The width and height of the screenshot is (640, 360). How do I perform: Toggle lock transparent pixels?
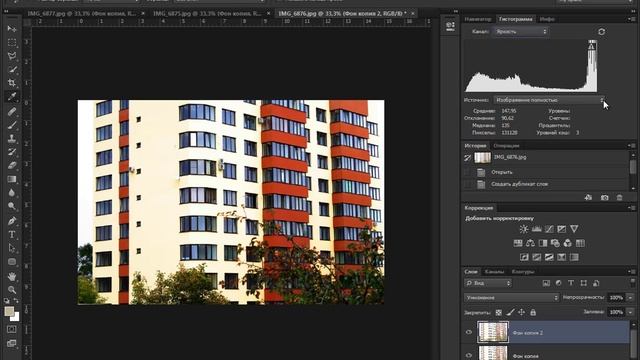click(x=499, y=313)
